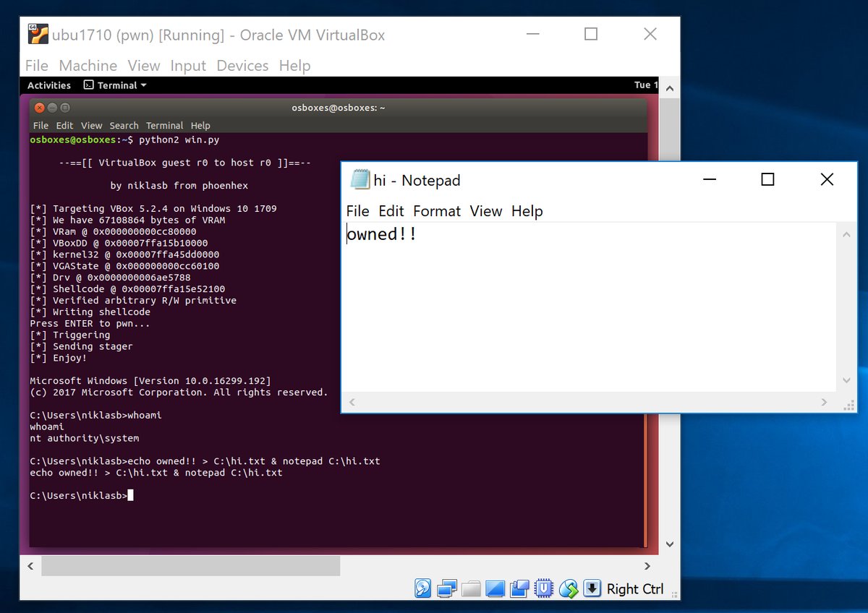Open the Terminal app menu dropdown in Ubuntu bar
The image size is (868, 613).
pyautogui.click(x=115, y=85)
